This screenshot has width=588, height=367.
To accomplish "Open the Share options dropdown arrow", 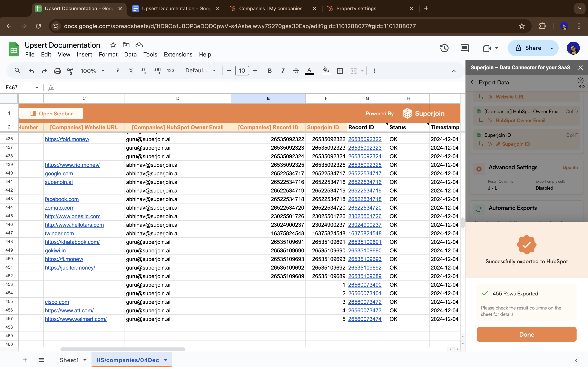I will point(551,48).
